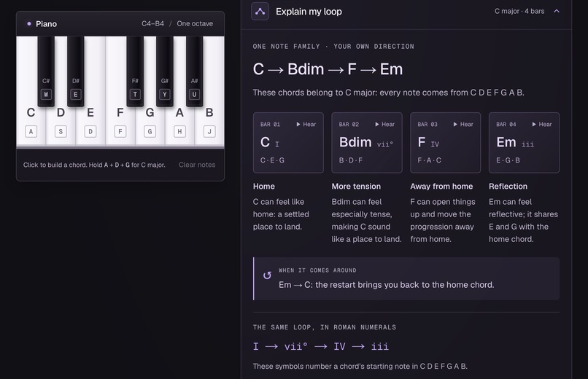Viewport: 588px width, 379px height.
Task: Play the black G# piano key
Action: coord(165,71)
